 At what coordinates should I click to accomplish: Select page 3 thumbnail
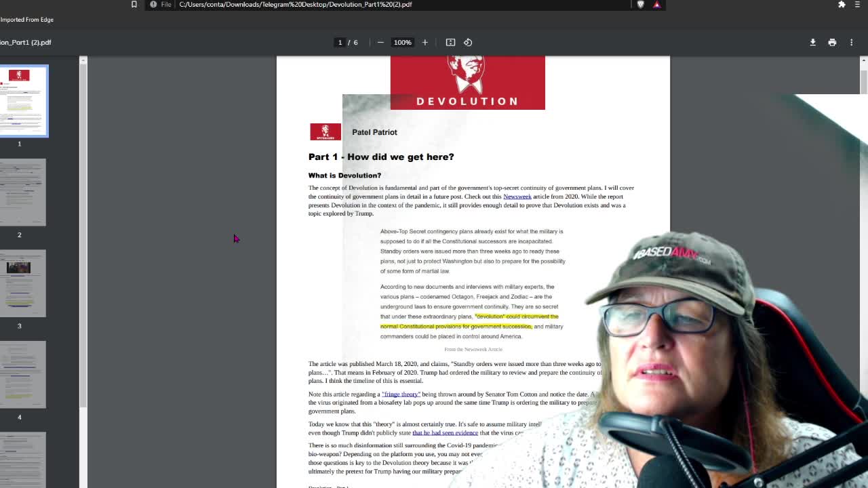[23, 283]
